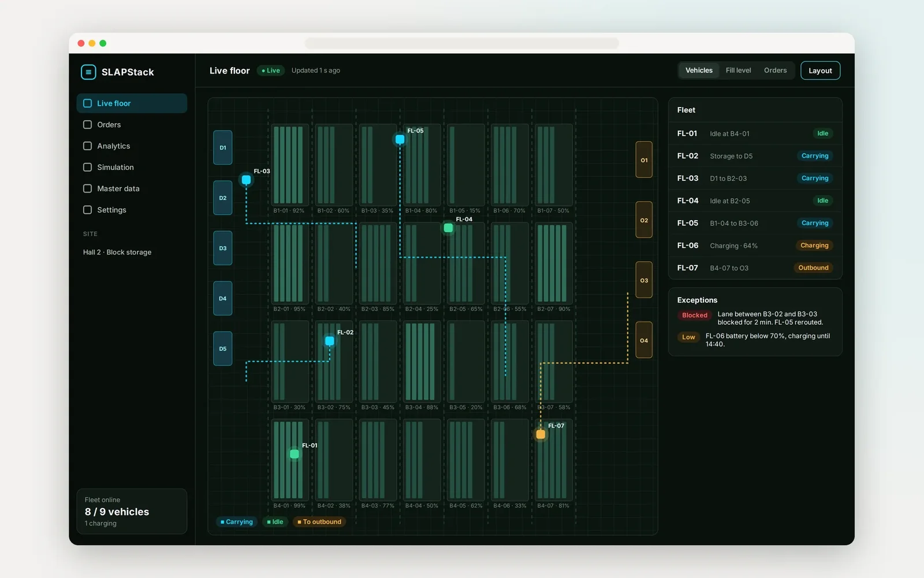Click the Carrying legend chip

pyautogui.click(x=237, y=522)
